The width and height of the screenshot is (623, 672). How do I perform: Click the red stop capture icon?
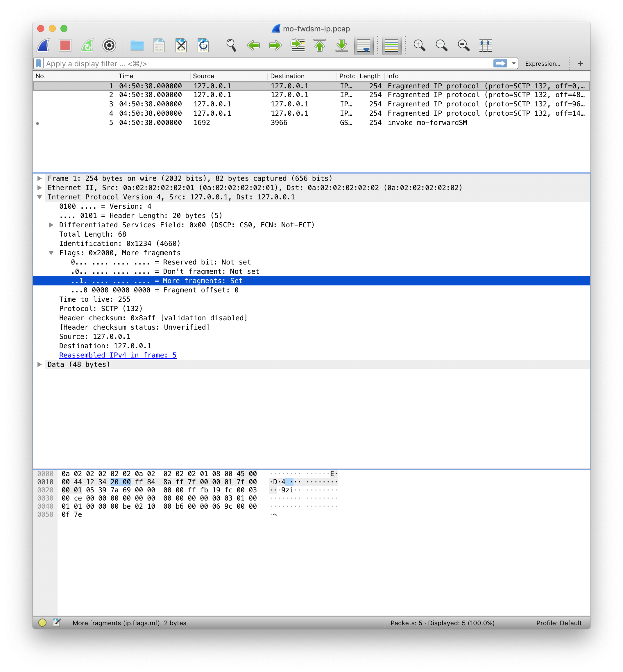coord(65,45)
